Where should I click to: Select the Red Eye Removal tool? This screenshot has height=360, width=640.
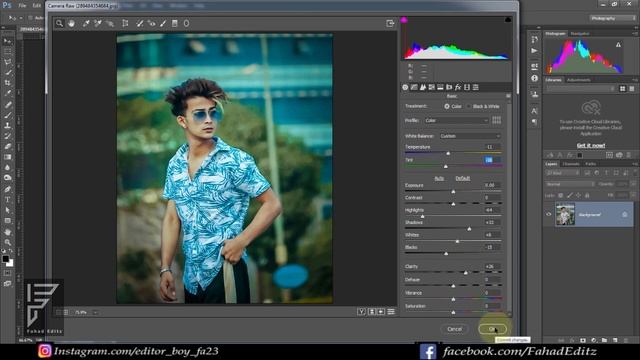151,24
